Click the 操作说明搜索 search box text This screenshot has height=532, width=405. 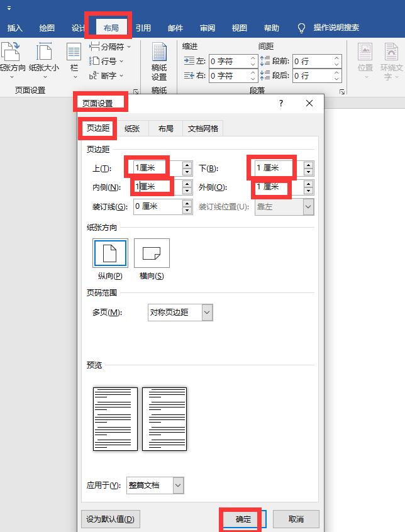tap(336, 28)
